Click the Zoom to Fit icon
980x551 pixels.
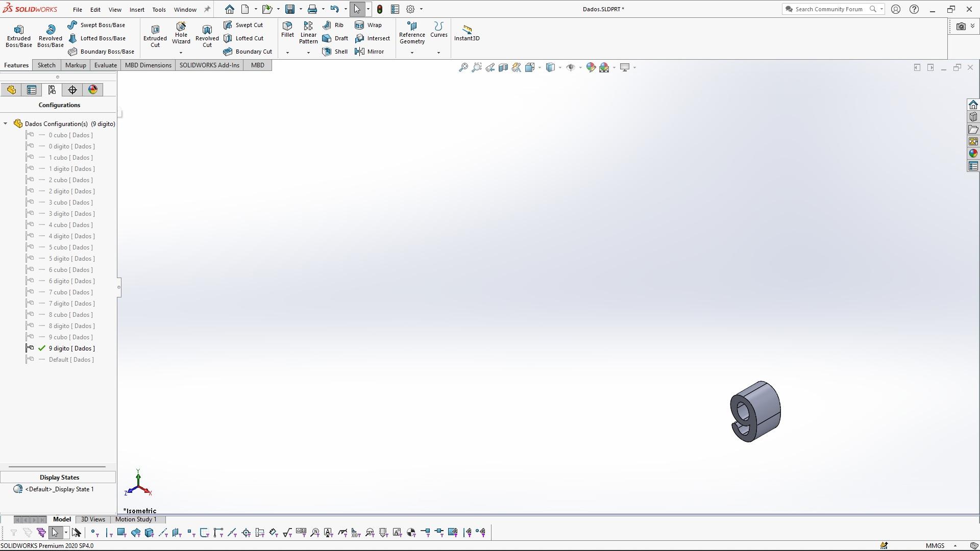point(463,67)
